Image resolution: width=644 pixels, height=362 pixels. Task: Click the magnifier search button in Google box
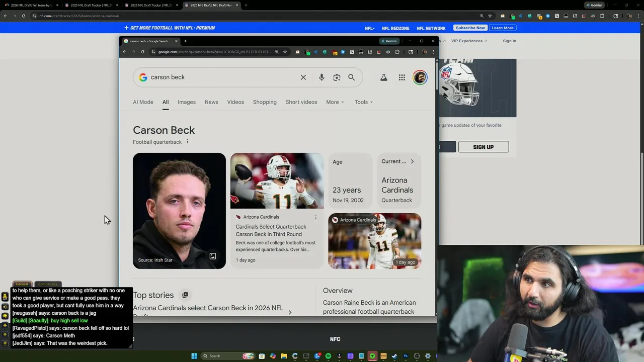click(351, 77)
